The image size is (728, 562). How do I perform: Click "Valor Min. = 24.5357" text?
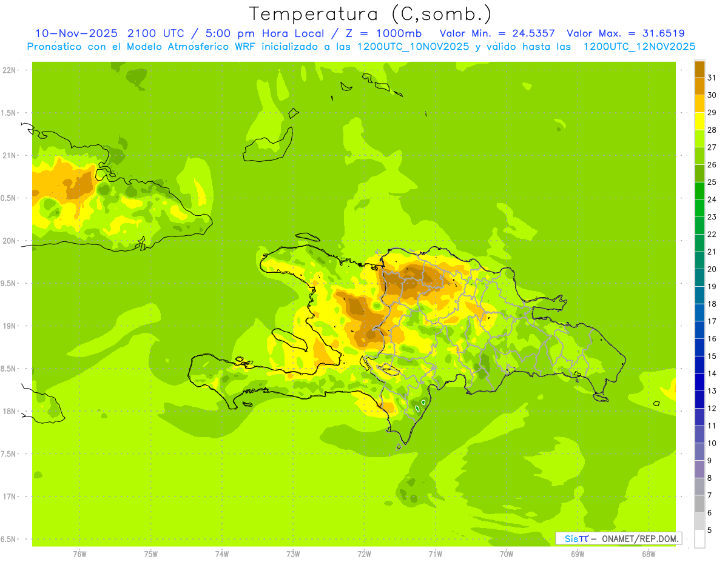[497, 33]
